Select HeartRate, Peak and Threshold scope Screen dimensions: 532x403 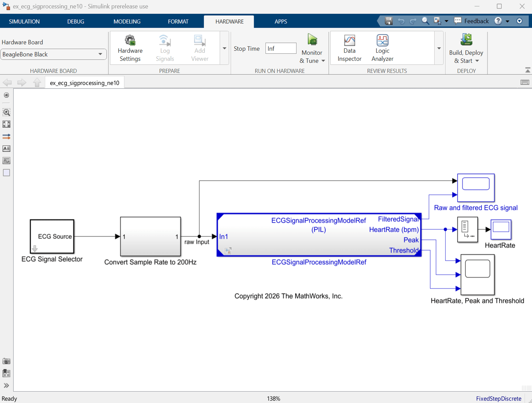point(477,275)
